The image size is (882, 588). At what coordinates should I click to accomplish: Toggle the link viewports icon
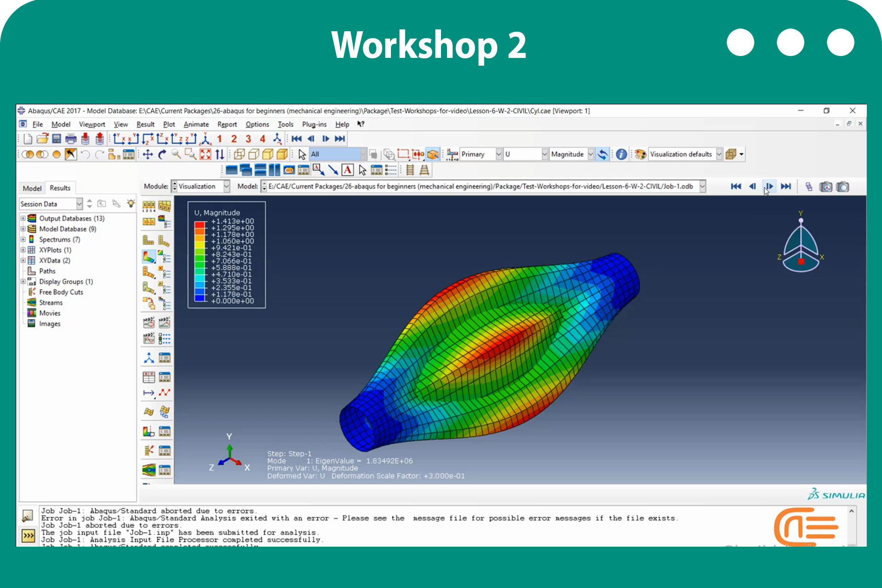[x=289, y=170]
